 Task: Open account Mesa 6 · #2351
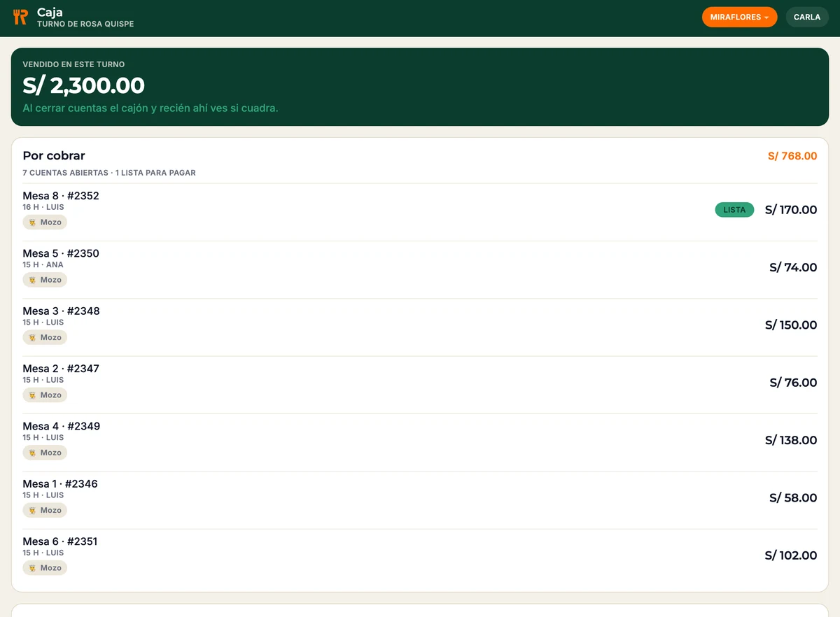(x=420, y=558)
